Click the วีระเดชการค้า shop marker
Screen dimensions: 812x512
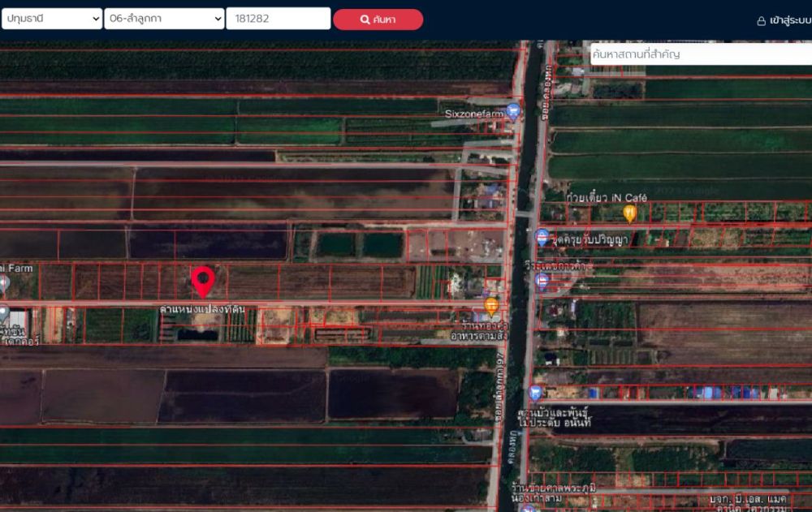tap(542, 281)
